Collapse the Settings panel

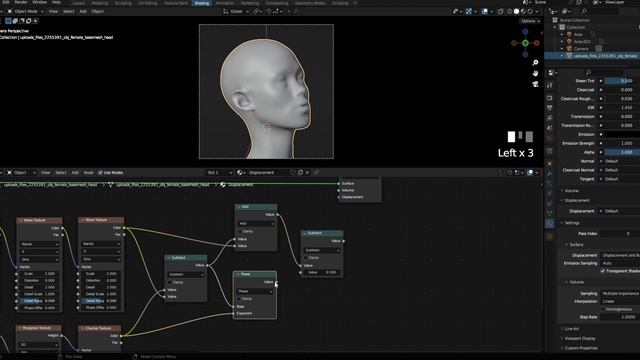571,223
